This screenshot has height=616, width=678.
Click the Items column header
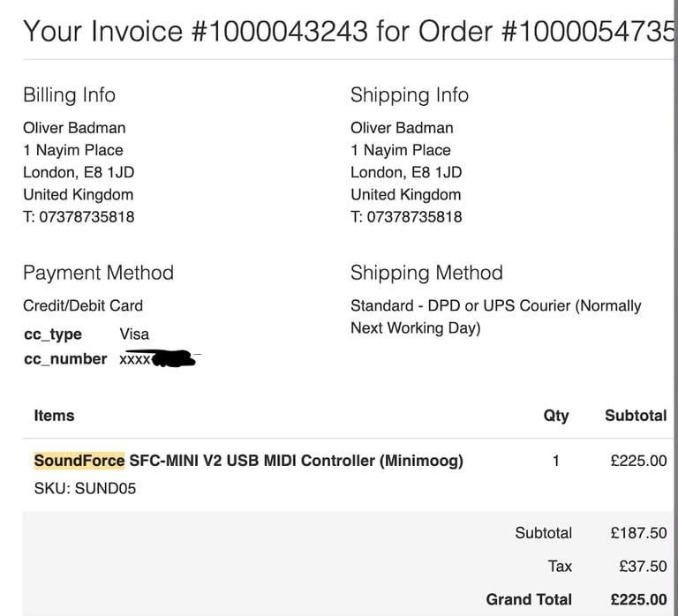pyautogui.click(x=54, y=416)
